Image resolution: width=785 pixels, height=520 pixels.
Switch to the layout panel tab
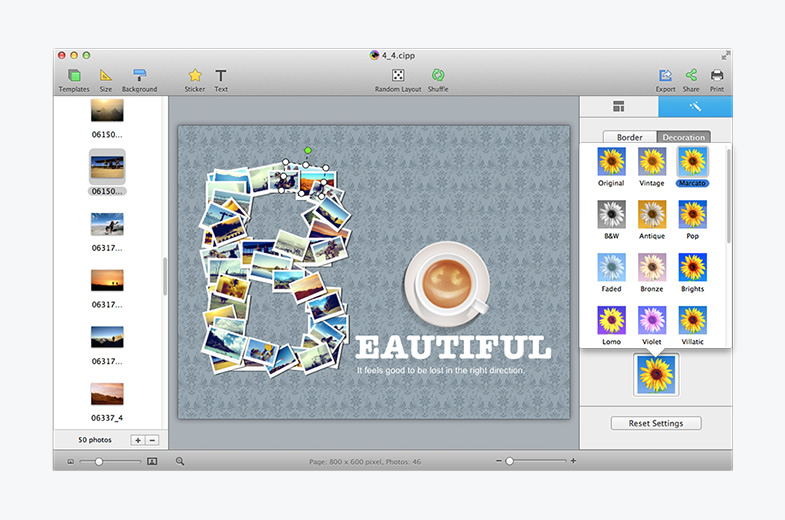click(x=618, y=107)
